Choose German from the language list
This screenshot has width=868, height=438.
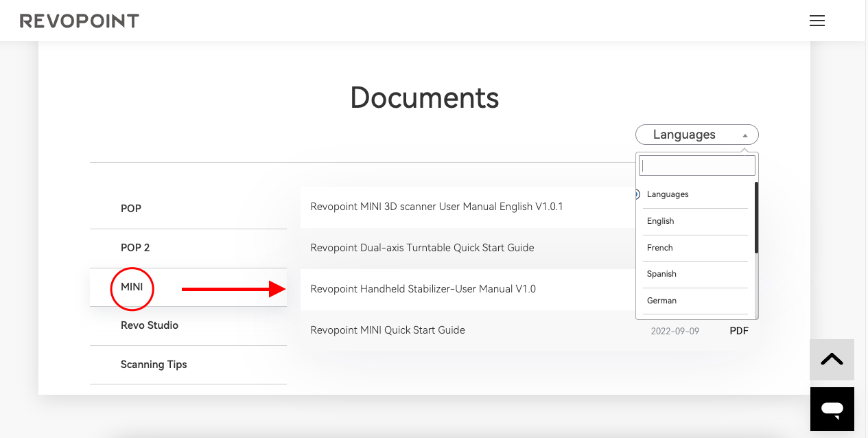[695, 301]
